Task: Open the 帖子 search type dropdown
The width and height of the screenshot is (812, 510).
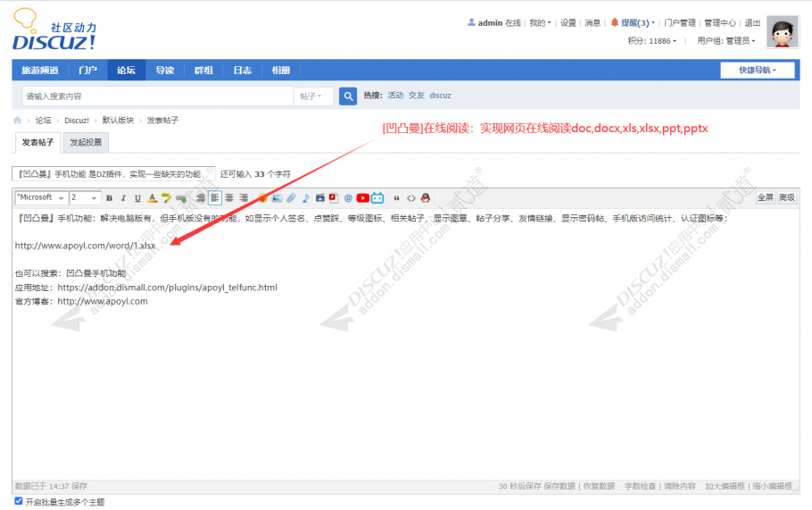Action: [x=311, y=96]
